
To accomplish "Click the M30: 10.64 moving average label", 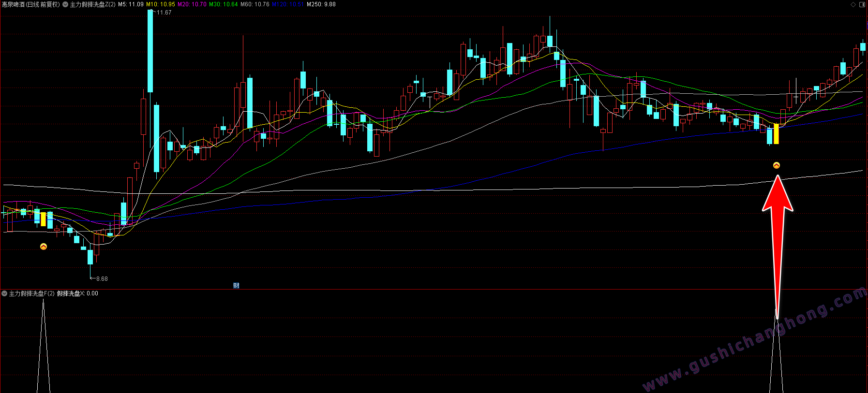I will (x=224, y=4).
